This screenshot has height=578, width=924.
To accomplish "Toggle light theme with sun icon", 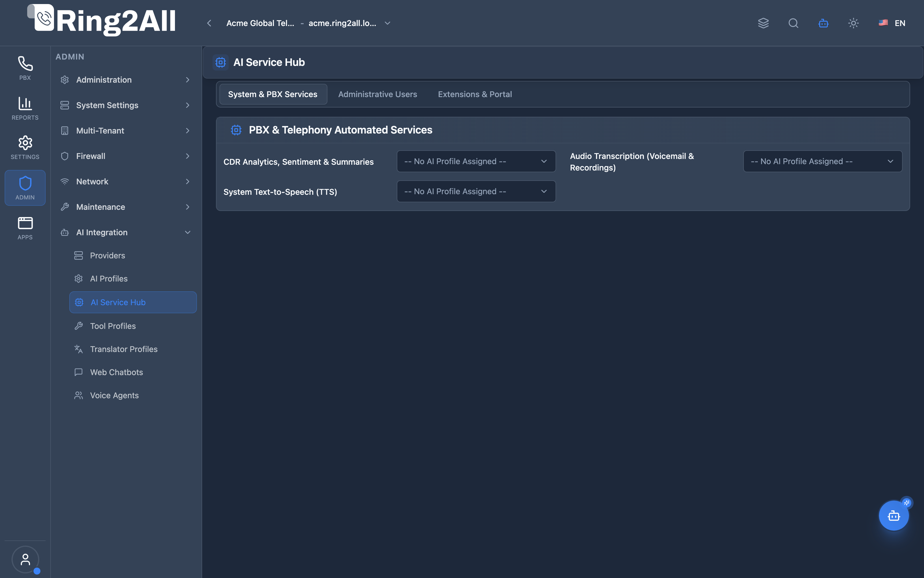I will [853, 23].
